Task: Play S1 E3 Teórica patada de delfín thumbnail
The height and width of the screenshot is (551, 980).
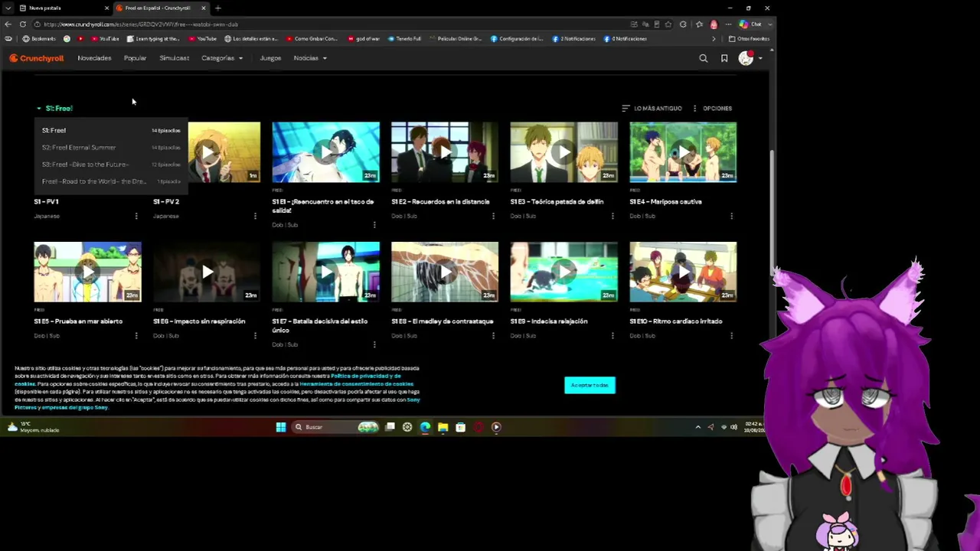Action: point(564,152)
